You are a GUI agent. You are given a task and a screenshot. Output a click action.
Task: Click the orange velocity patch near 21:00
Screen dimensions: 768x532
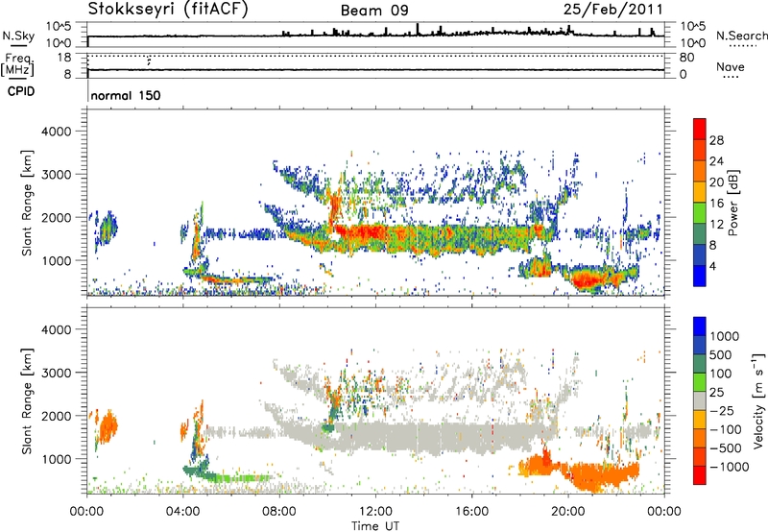595,474
